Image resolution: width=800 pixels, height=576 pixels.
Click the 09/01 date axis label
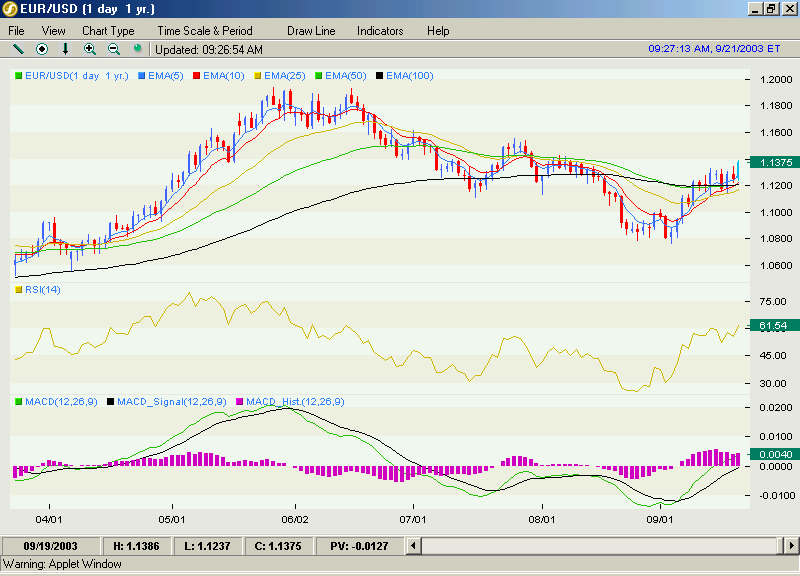660,520
